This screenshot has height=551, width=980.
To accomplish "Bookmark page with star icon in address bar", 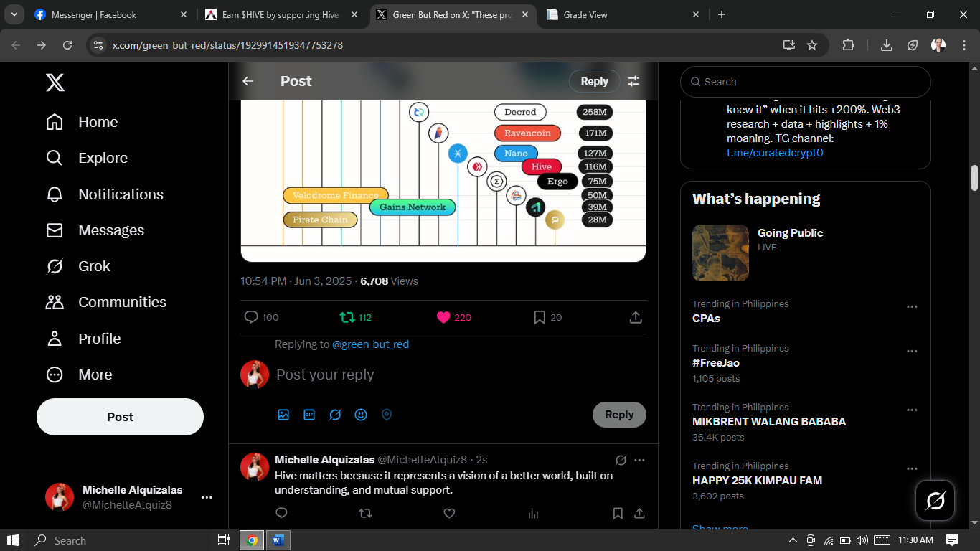I will [812, 45].
